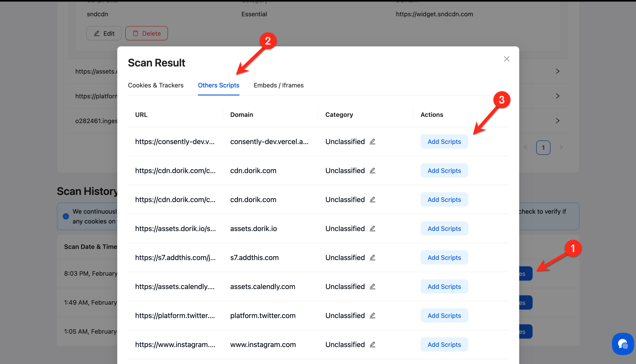Close the Scan Result dialog
This screenshot has height=364, width=636.
[x=506, y=59]
